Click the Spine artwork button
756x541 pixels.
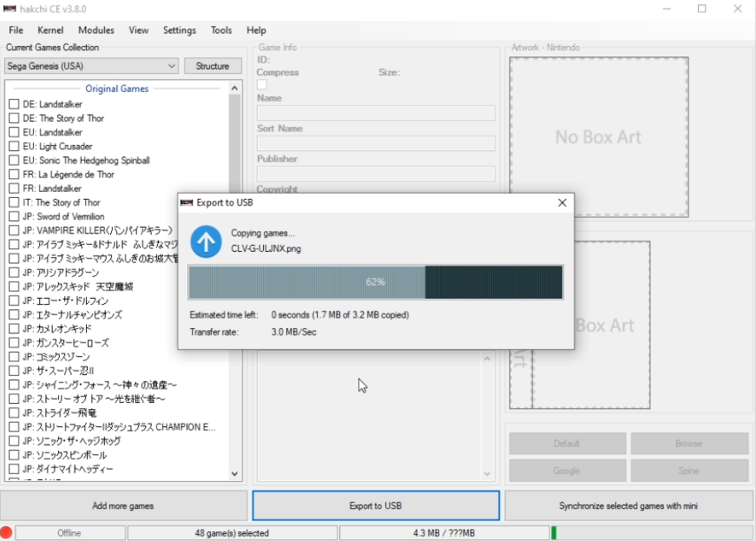[689, 471]
